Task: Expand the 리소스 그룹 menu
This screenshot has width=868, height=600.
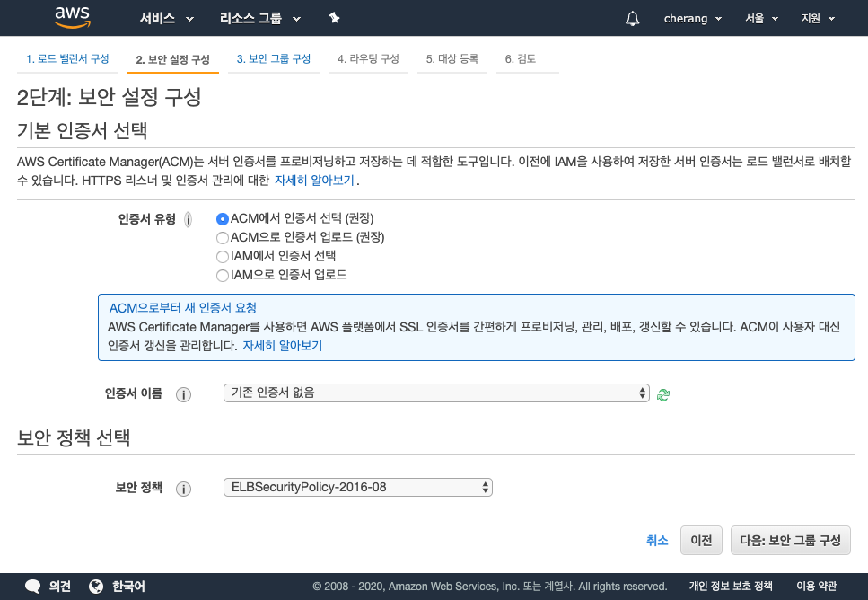Action: (x=260, y=18)
